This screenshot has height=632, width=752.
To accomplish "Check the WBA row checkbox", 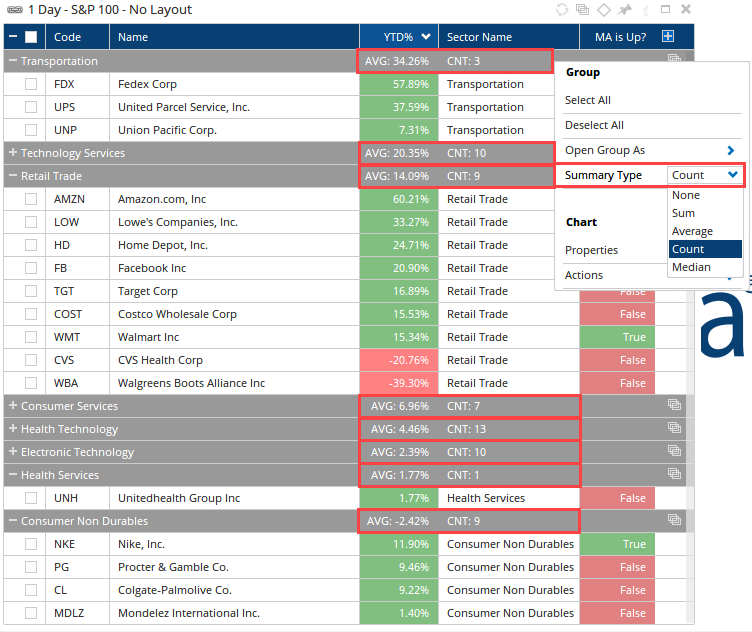I will (31, 383).
